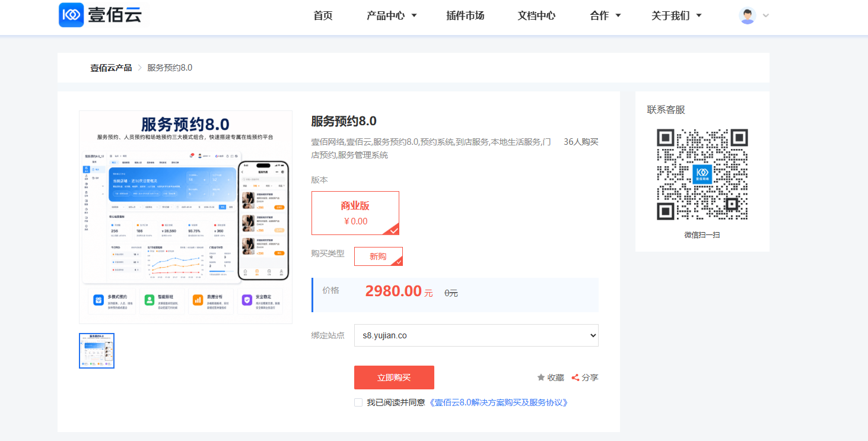
Task: Click the main product image
Action: pos(186,217)
